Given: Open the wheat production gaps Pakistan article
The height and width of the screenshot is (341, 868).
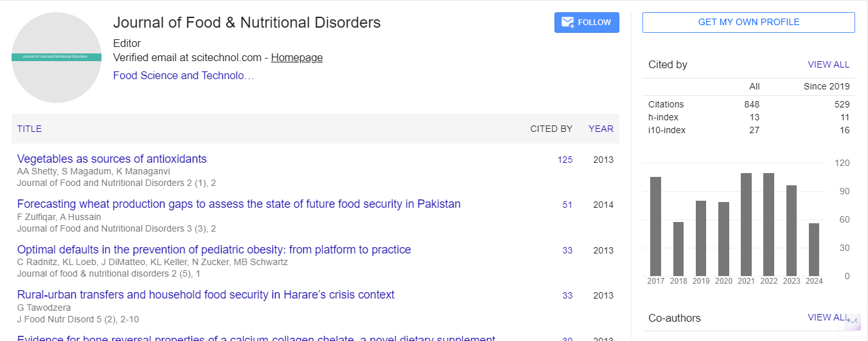Looking at the screenshot, I should click(239, 204).
